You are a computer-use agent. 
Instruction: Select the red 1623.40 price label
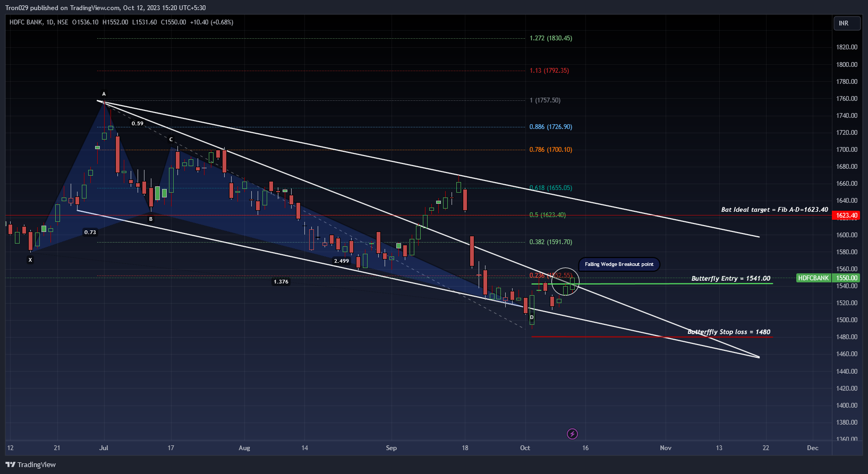[847, 216]
